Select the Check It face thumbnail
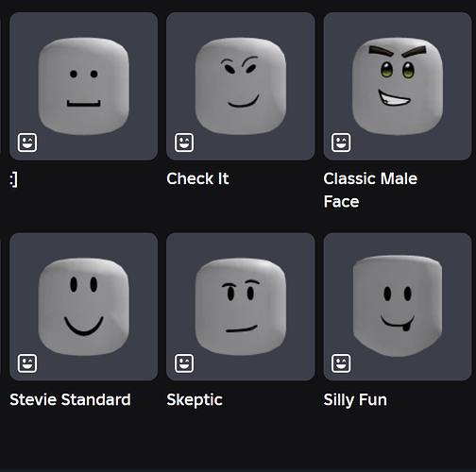 point(241,86)
